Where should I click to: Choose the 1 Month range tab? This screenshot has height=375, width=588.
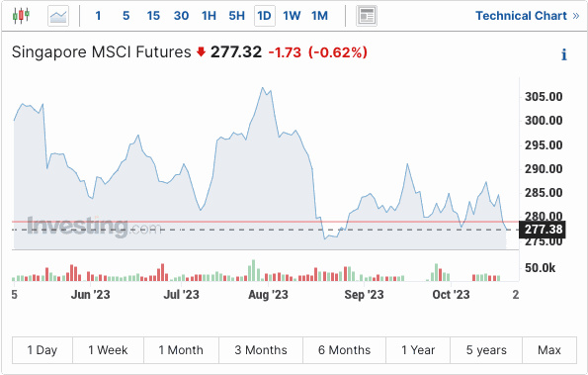coord(181,350)
